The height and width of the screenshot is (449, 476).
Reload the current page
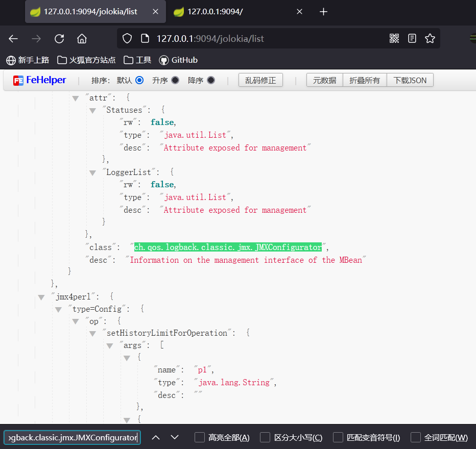click(x=59, y=38)
